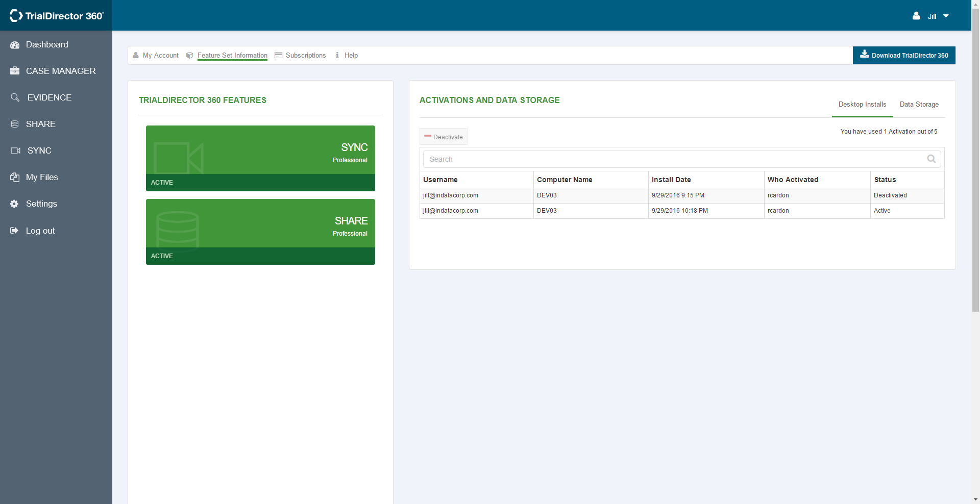
Task: Click the Active status cell
Action: [x=907, y=211]
